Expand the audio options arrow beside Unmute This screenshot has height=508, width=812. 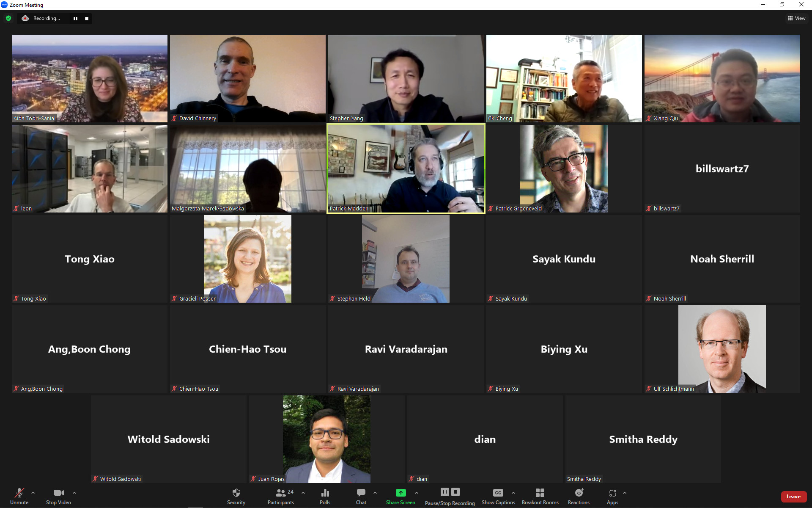(x=33, y=493)
